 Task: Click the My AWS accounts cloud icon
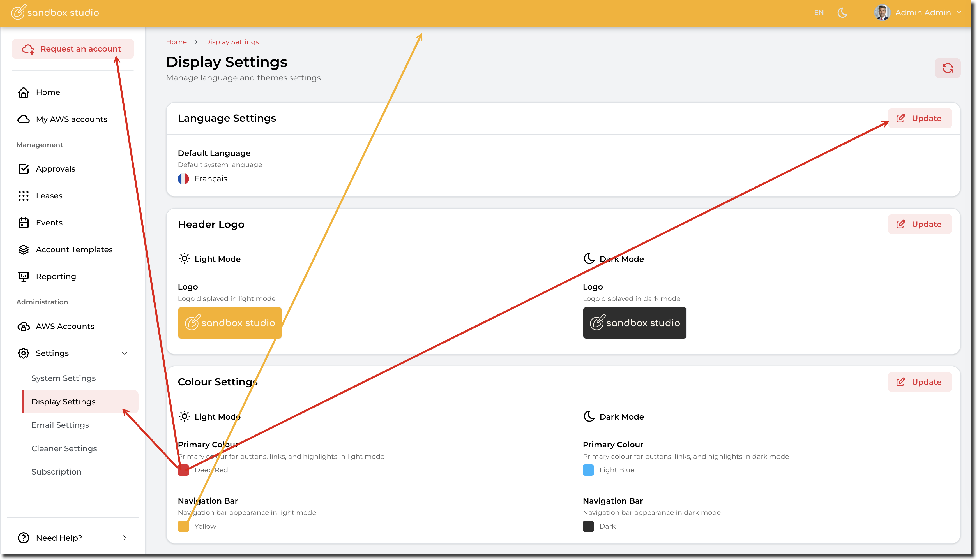24,119
